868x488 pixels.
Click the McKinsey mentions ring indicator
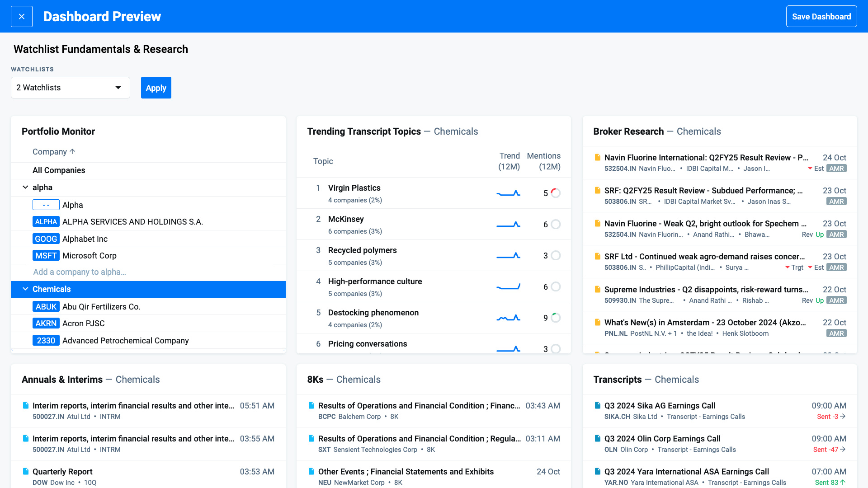pos(556,225)
